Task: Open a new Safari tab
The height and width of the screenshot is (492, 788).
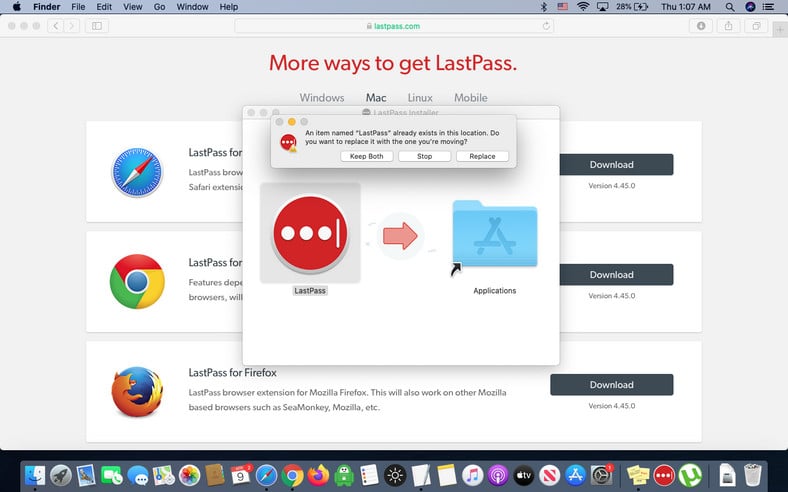Action: click(x=780, y=30)
